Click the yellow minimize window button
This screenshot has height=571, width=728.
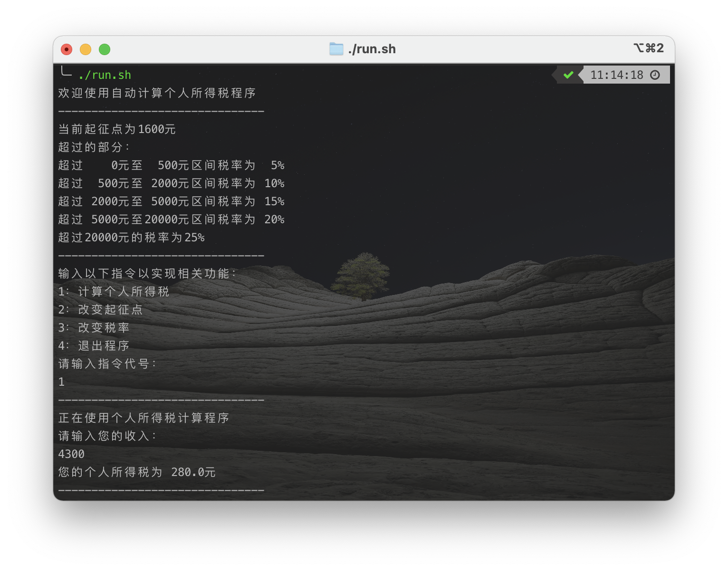[x=86, y=49]
